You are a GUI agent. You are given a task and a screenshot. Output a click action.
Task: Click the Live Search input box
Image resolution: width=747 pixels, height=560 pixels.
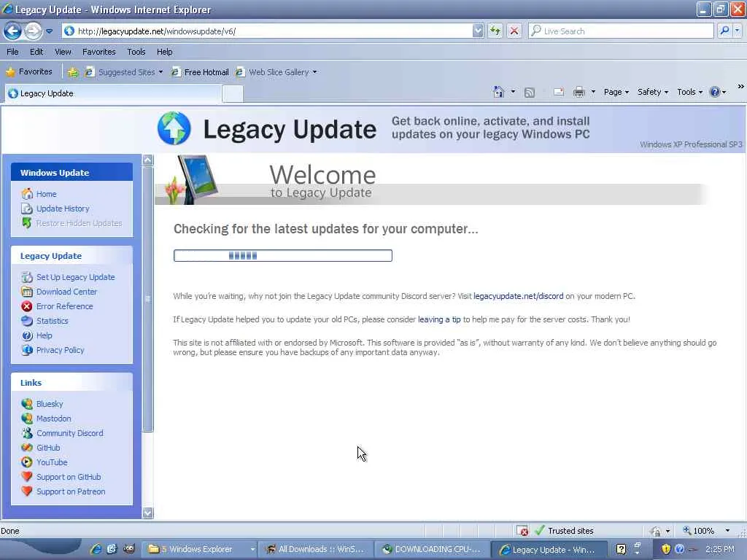(x=622, y=31)
